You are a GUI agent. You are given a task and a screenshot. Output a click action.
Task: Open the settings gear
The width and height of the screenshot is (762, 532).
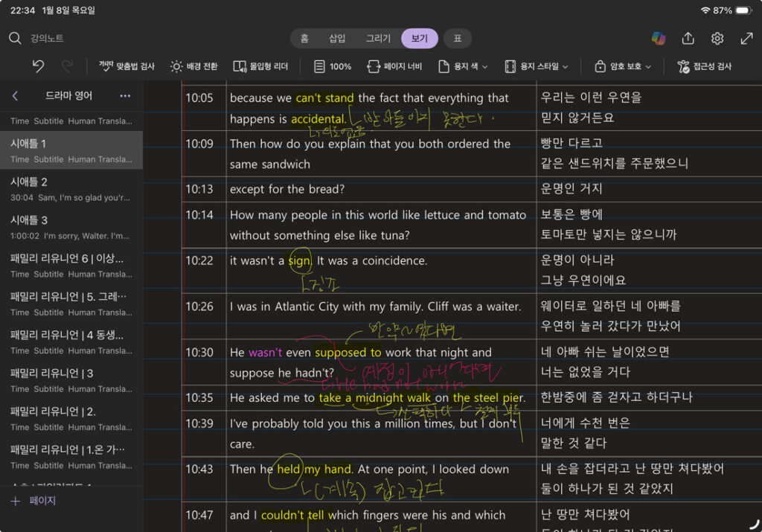(x=716, y=39)
